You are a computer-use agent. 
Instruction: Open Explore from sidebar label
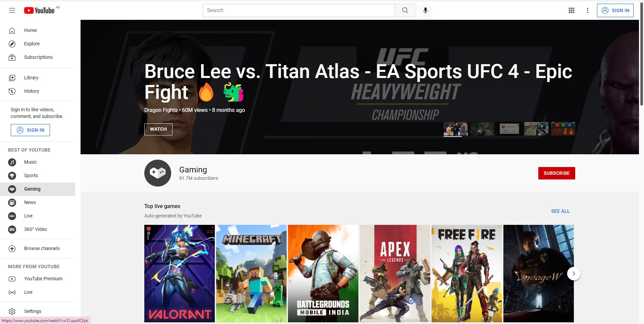pos(32,44)
